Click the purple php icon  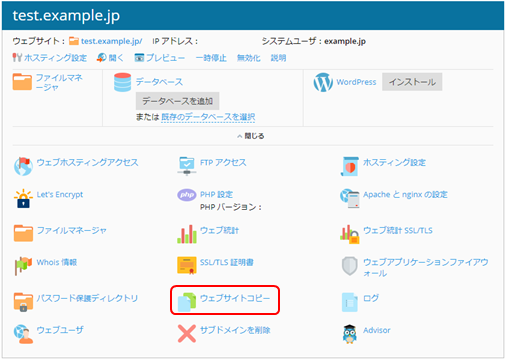pos(187,195)
